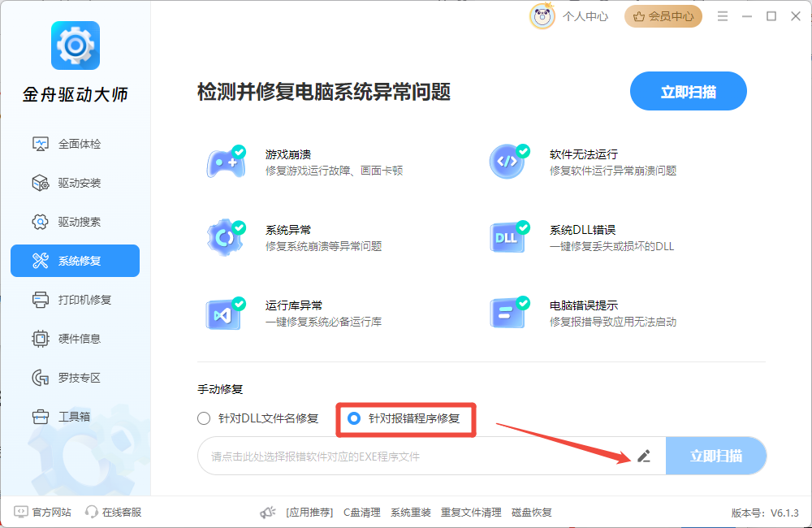Click the EXE program file input field
The width and height of the screenshot is (812, 528).
pos(431,456)
